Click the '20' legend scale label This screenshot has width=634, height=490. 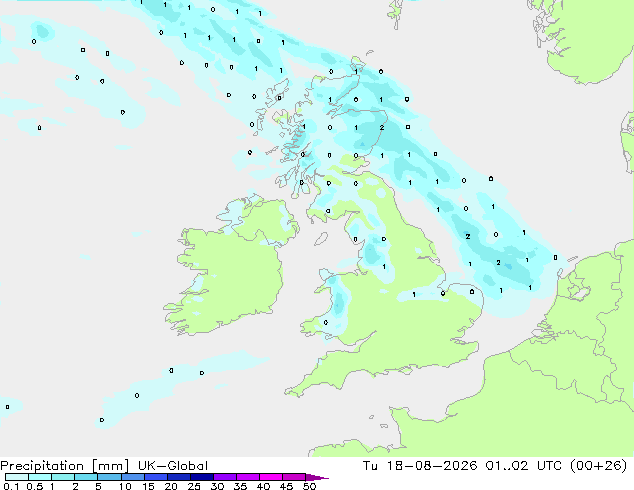(171, 486)
